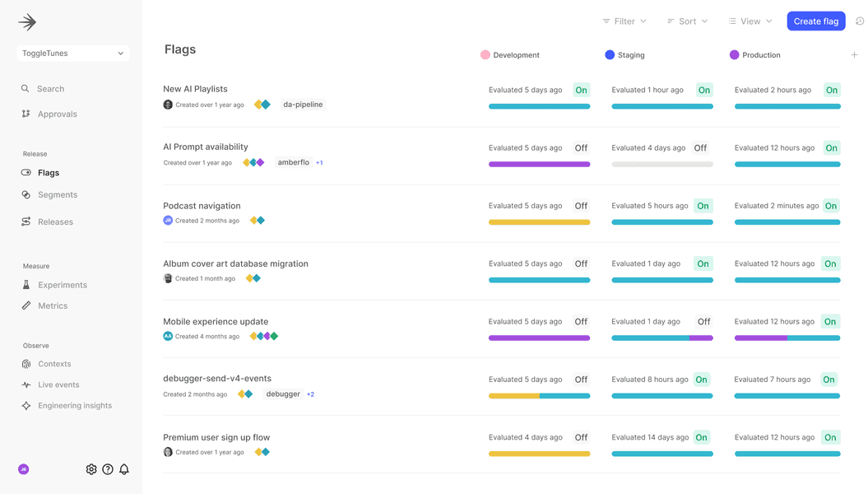View Live events activity feed

(58, 384)
